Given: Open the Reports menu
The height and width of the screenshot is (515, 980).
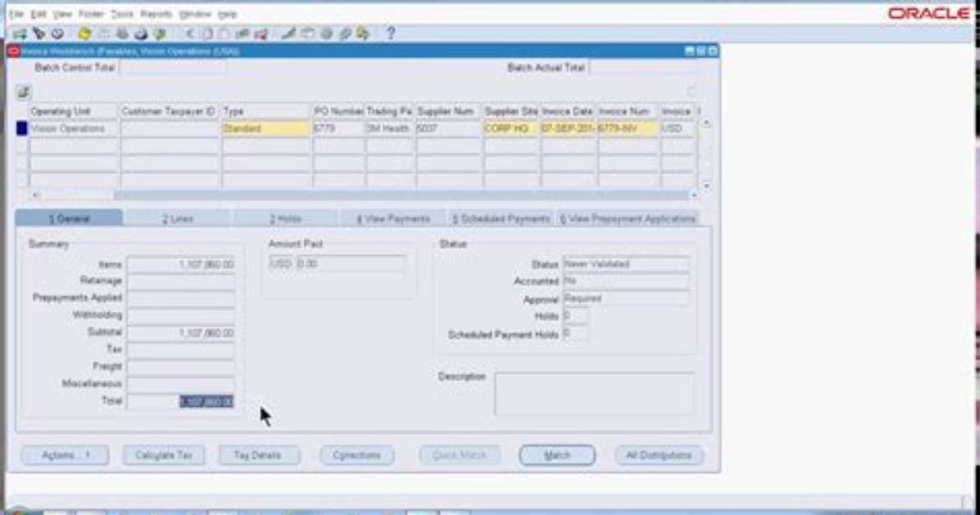Looking at the screenshot, I should (x=156, y=14).
